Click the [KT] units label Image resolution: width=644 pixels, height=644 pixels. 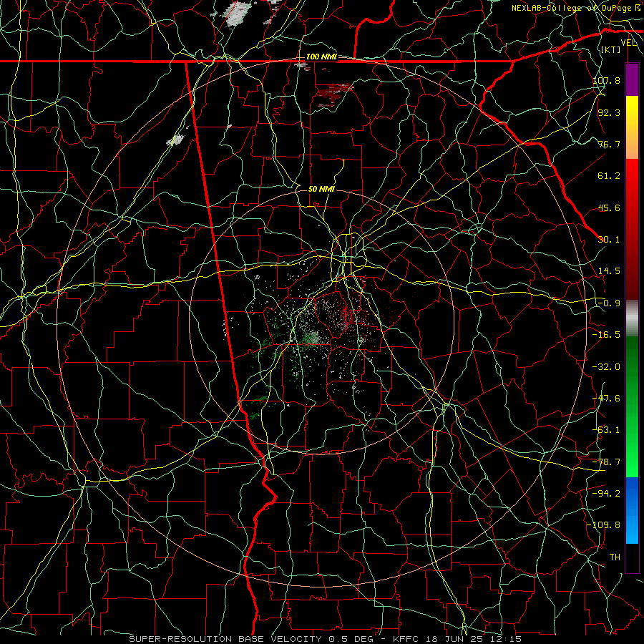click(x=610, y=49)
